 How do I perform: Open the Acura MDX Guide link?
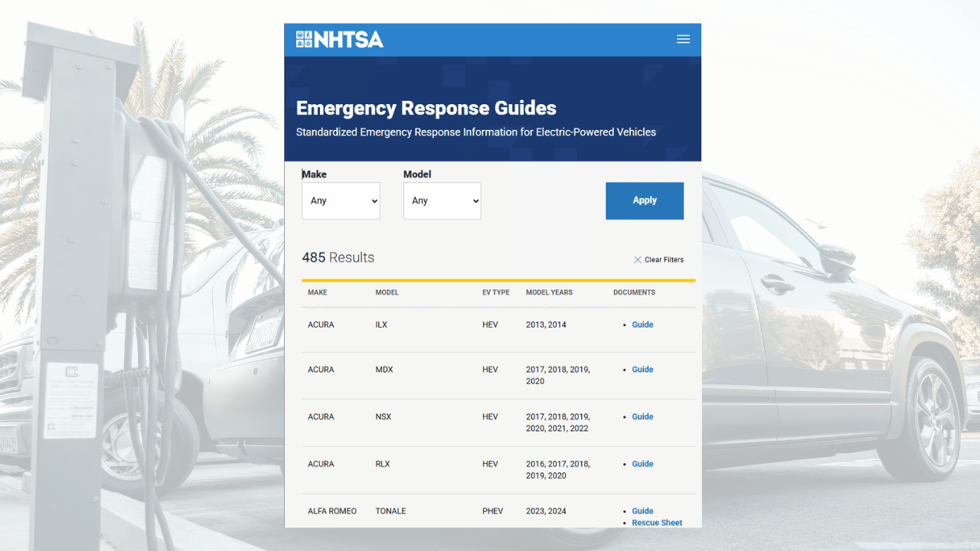pyautogui.click(x=642, y=370)
